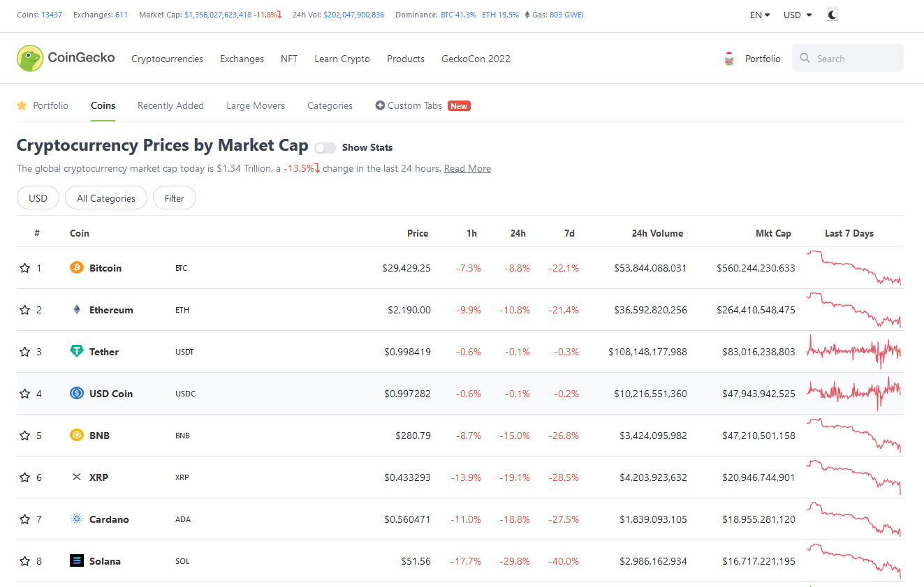
Task: Click the CoinGecko logo
Action: click(66, 59)
